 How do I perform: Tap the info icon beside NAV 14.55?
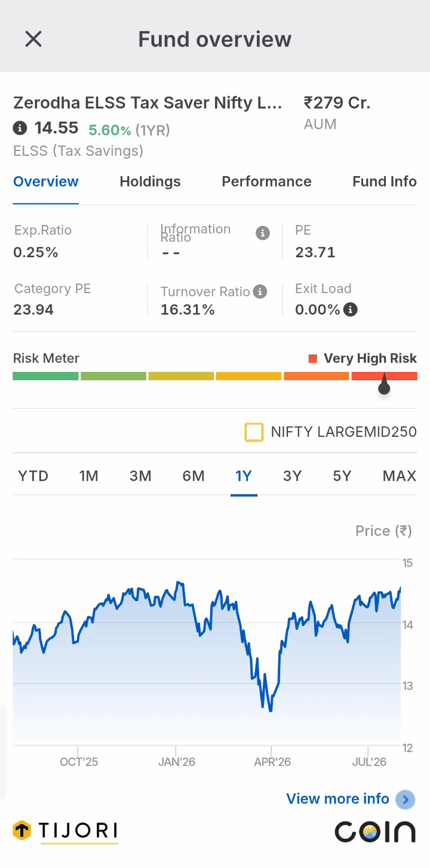pos(20,128)
